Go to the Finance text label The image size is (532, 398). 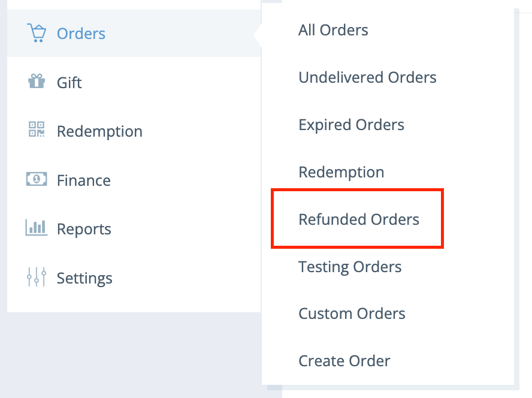83,180
